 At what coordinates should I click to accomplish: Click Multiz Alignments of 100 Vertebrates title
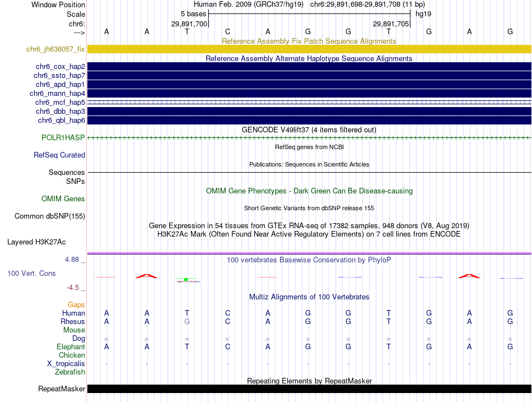pos(309,297)
